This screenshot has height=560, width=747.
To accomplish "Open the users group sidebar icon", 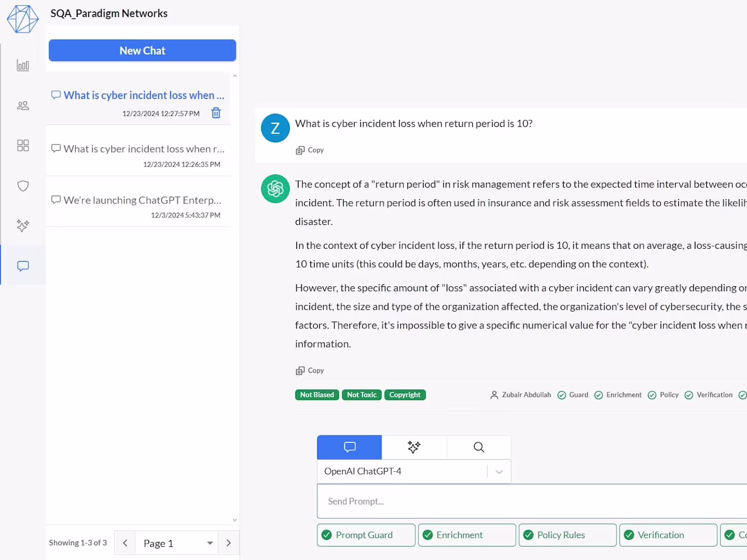I will point(23,106).
